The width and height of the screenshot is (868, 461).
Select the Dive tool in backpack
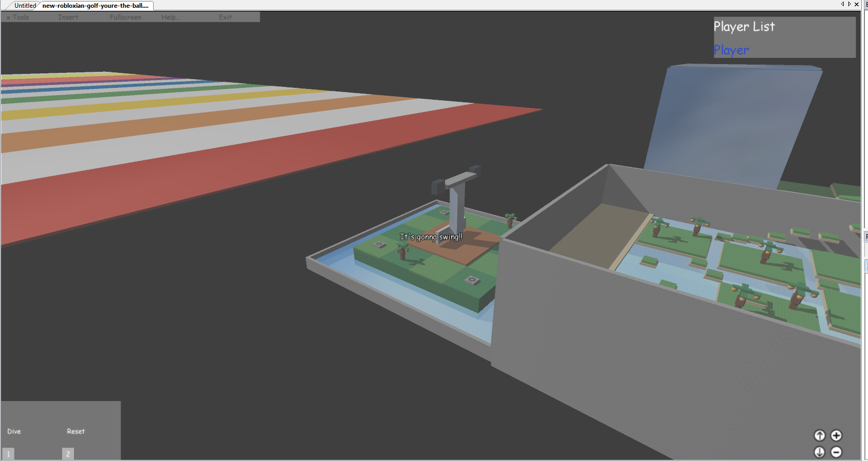14,431
